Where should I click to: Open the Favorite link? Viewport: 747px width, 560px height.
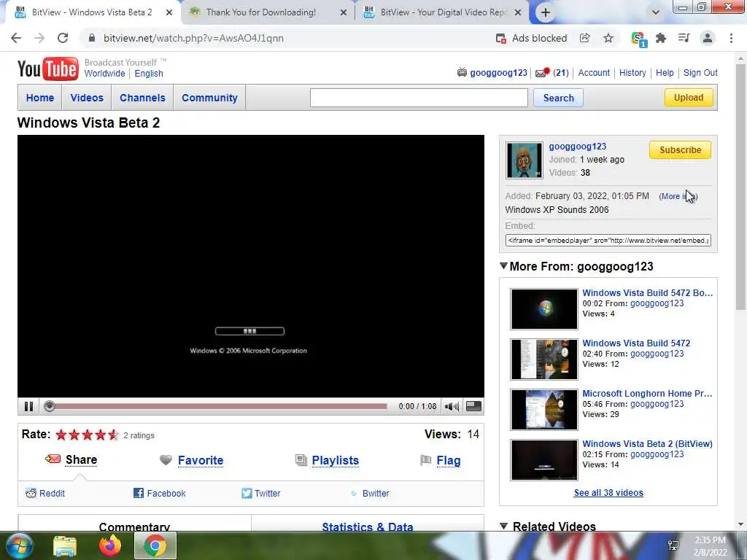pos(201,461)
